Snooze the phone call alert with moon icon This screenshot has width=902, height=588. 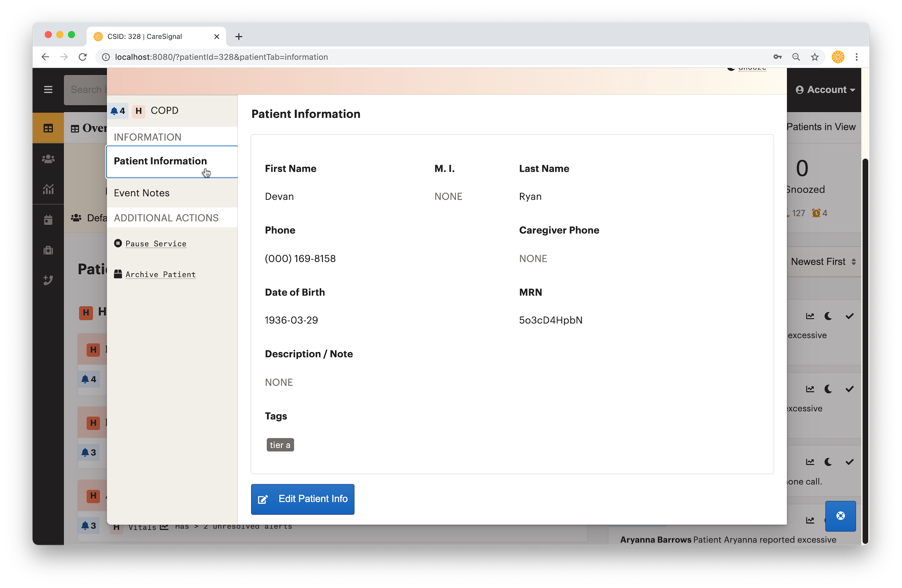828,462
